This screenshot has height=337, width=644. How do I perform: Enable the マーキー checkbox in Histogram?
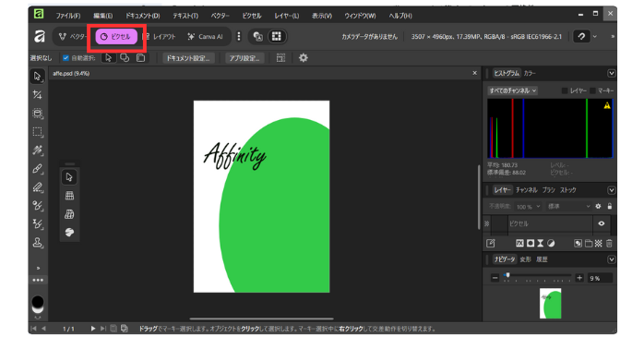point(592,90)
